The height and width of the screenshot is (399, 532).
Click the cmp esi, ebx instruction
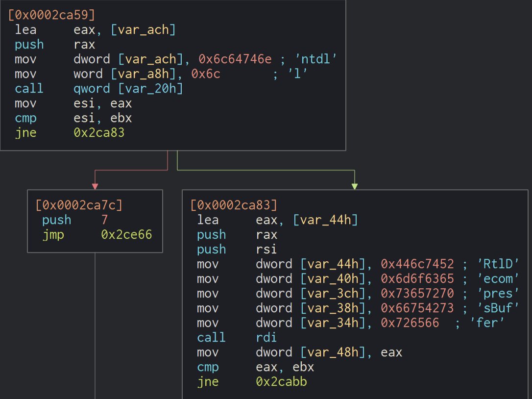click(73, 118)
